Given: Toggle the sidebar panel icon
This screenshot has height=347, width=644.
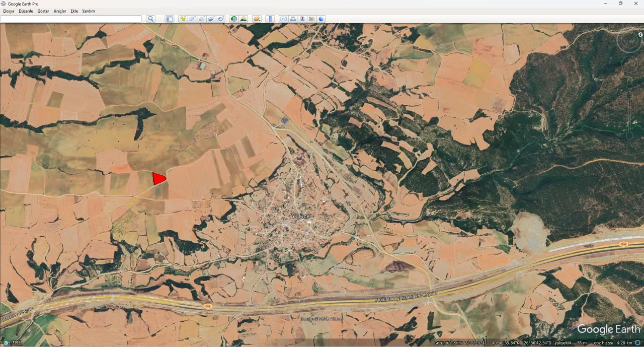Looking at the screenshot, I should [x=169, y=19].
